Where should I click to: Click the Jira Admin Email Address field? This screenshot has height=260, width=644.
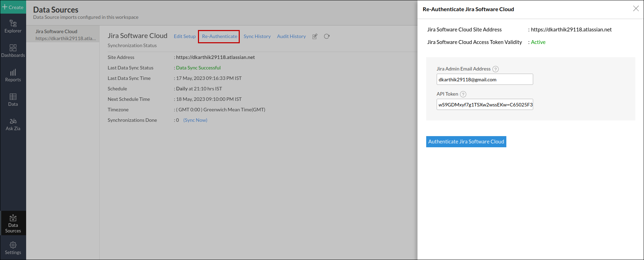click(485, 79)
